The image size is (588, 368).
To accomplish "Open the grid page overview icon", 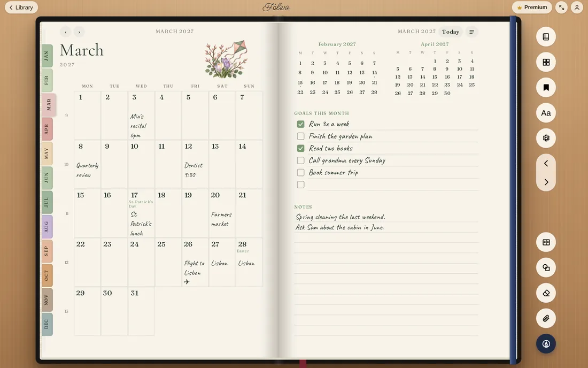I will pos(546,62).
